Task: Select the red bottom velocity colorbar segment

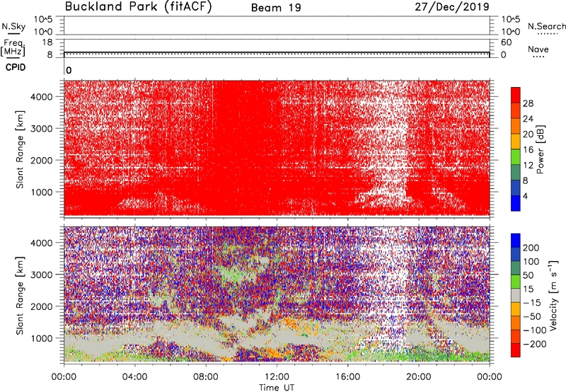Action: [516, 350]
